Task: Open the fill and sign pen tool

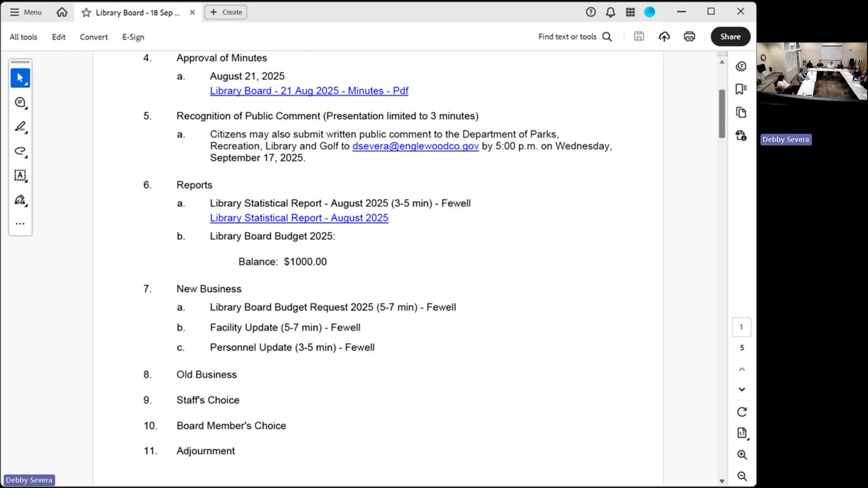Action: coord(20,200)
